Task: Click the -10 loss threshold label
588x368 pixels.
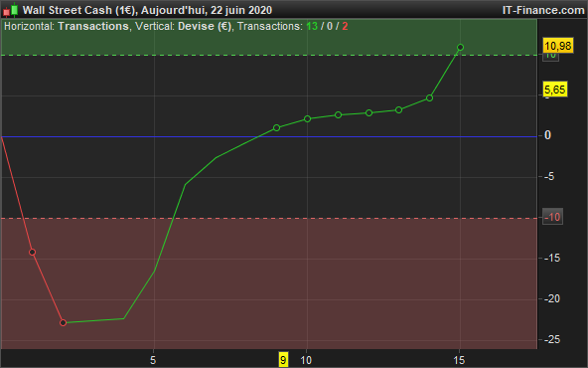Action: [552, 217]
